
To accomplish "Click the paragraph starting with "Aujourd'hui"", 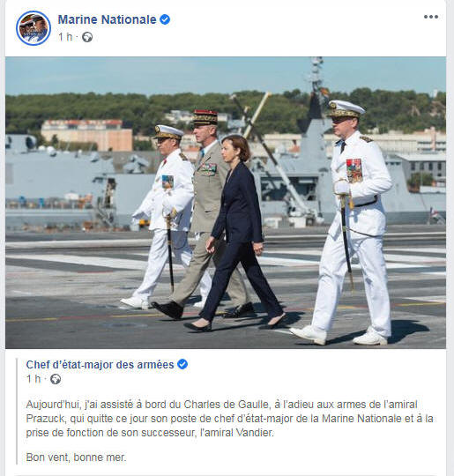I will (229, 419).
